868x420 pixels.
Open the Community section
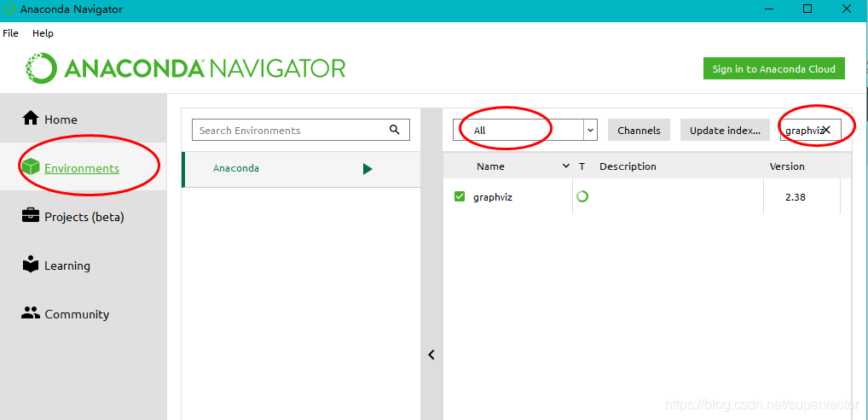(83, 314)
